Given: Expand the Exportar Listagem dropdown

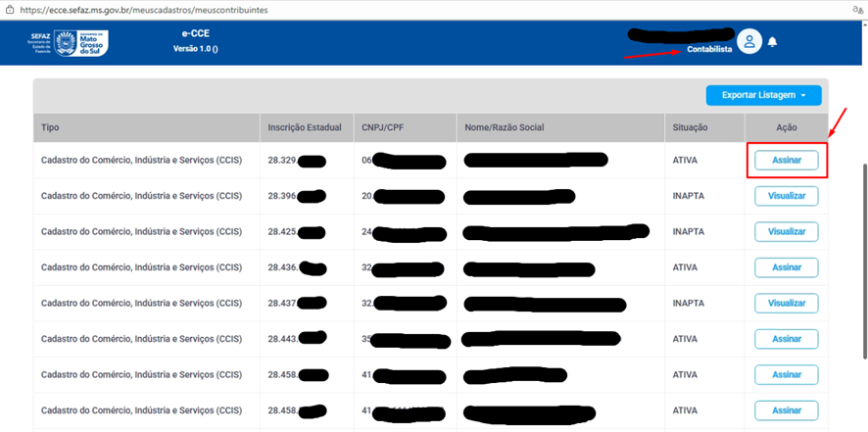Looking at the screenshot, I should click(763, 95).
